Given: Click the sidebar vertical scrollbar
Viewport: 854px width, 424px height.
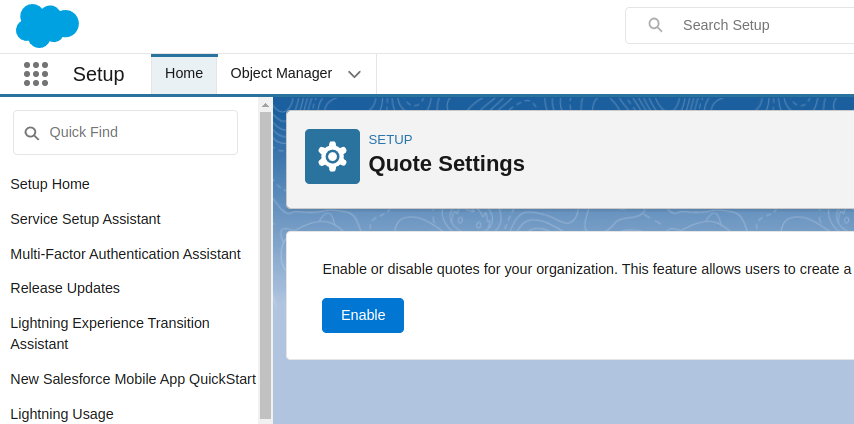Looking at the screenshot, I should point(265,260).
